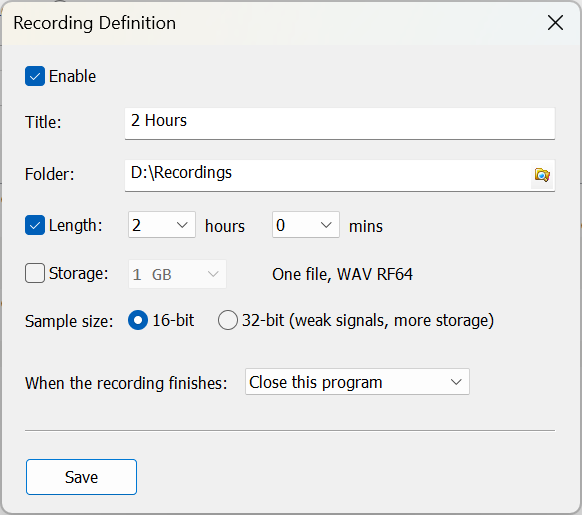The height and width of the screenshot is (515, 582).
Task: Choose the 32-bit radio button
Action: coord(228,320)
